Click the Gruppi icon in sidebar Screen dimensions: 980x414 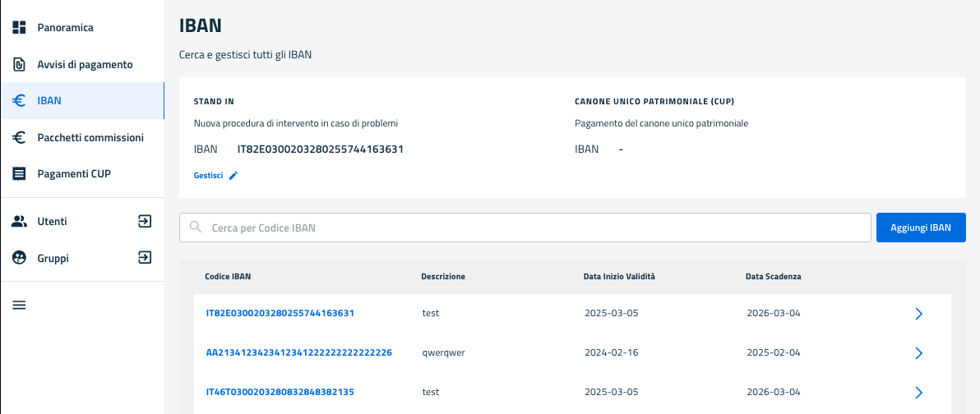(20, 258)
